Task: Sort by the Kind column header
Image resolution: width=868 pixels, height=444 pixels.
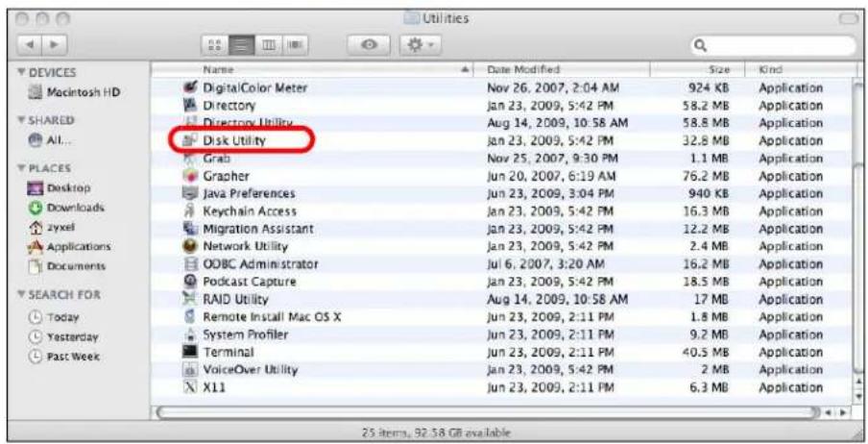Action: point(800,70)
